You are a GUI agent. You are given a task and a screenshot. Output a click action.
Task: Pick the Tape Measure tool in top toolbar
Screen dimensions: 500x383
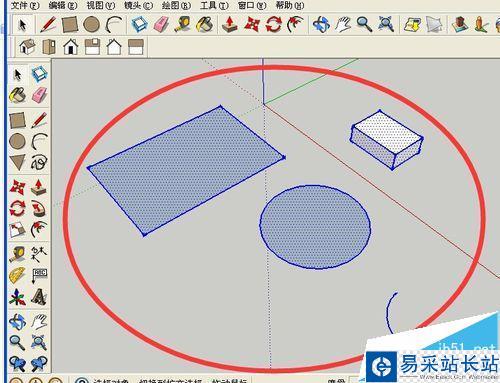coord(183,25)
